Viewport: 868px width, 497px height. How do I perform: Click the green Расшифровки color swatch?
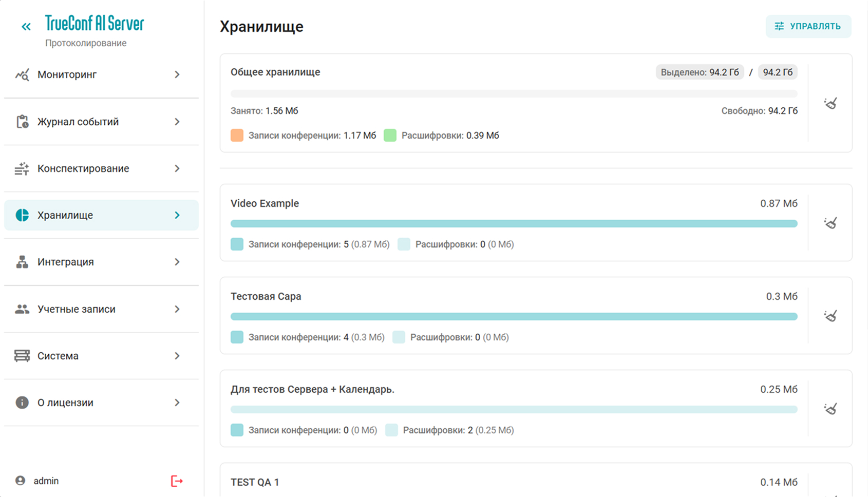pyautogui.click(x=390, y=136)
